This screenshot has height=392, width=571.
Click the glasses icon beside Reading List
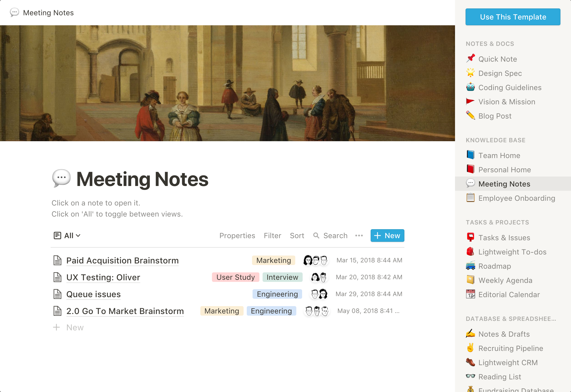[x=470, y=376]
